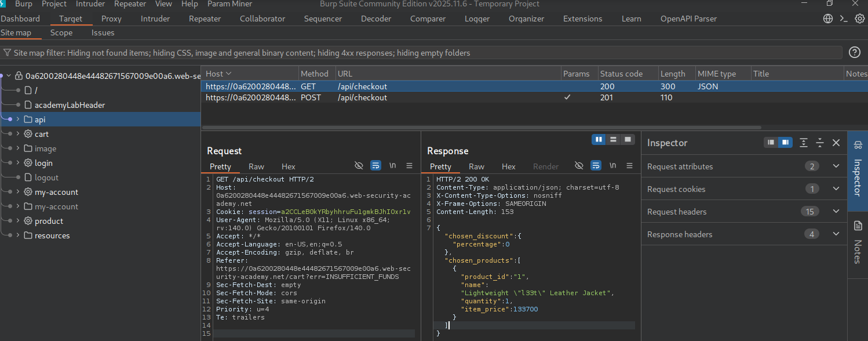Click the lock icon beside host root

pos(19,76)
